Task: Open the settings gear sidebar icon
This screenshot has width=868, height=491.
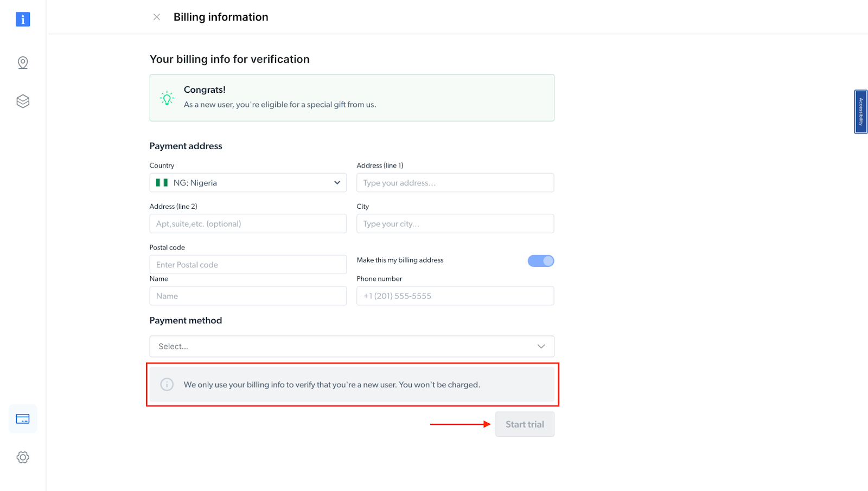Action: coord(23,457)
